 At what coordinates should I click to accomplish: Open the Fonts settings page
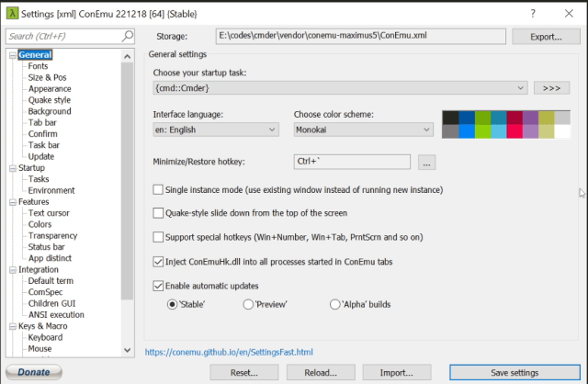(x=38, y=66)
